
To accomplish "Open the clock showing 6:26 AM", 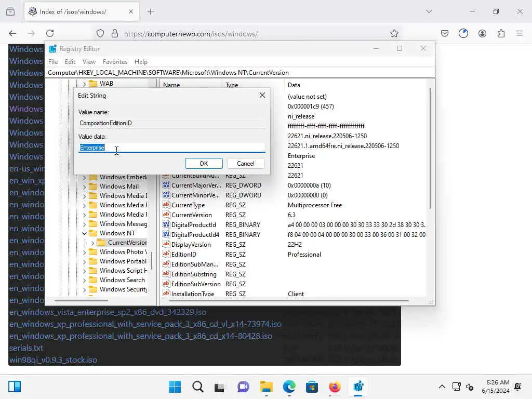I will pyautogui.click(x=496, y=387).
